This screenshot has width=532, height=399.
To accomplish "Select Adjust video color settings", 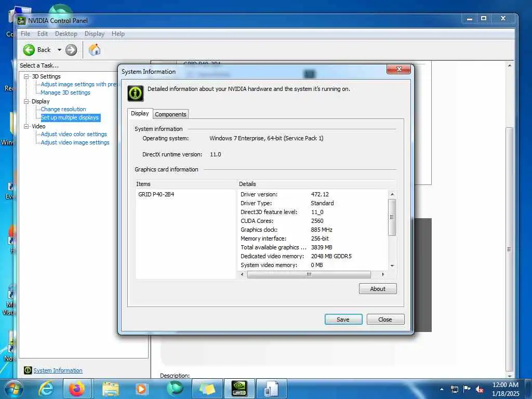I will pos(74,134).
